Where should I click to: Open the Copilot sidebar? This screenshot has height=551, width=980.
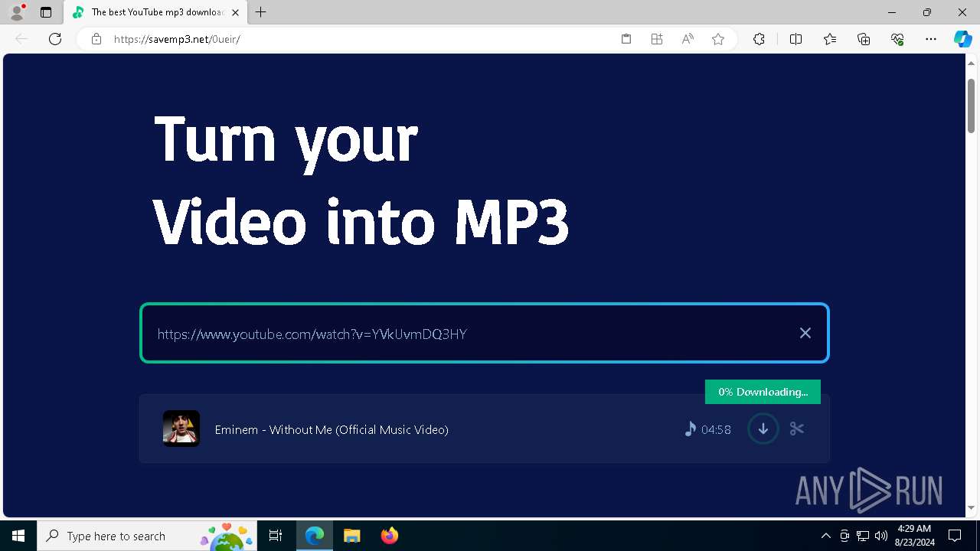click(962, 39)
